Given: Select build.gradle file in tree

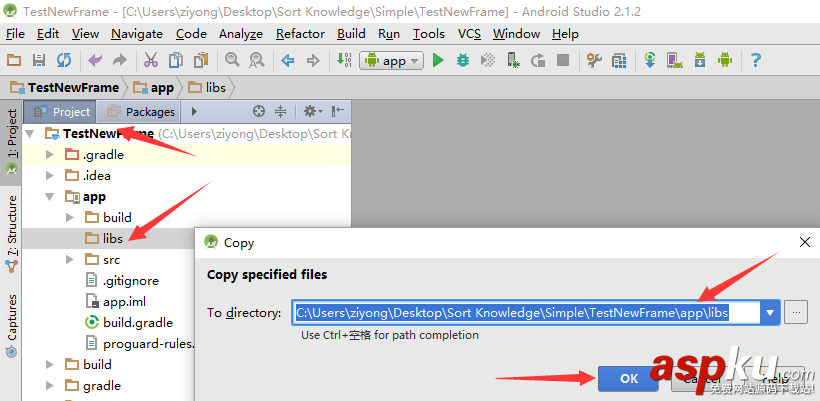Looking at the screenshot, I should [129, 323].
